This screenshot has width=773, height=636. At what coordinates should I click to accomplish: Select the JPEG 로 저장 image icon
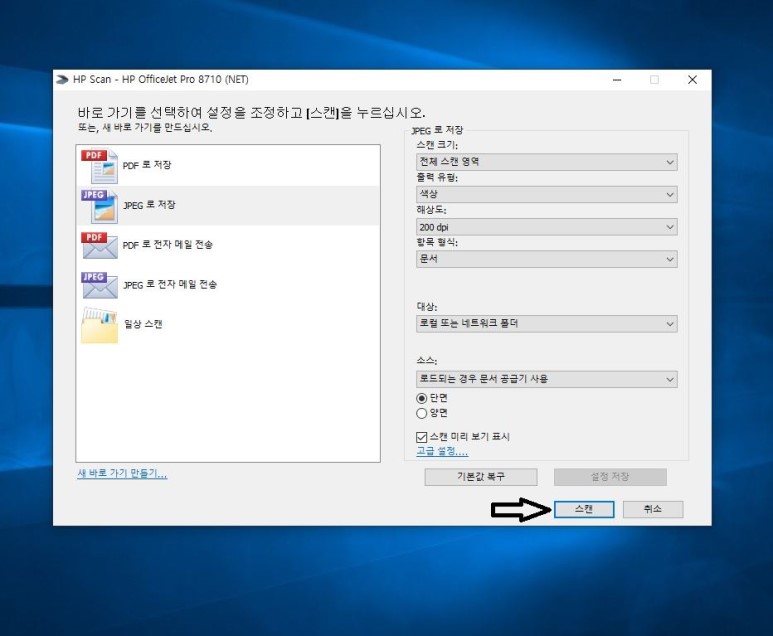point(100,206)
